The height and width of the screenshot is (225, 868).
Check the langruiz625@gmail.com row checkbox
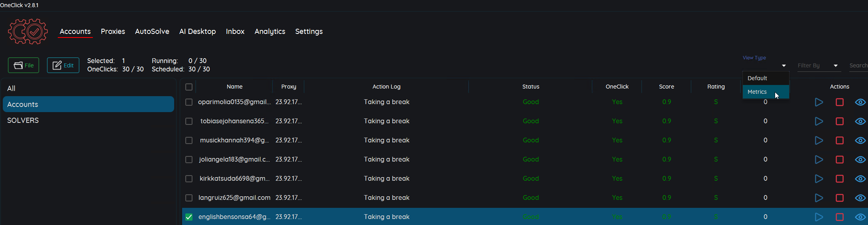[x=189, y=198]
